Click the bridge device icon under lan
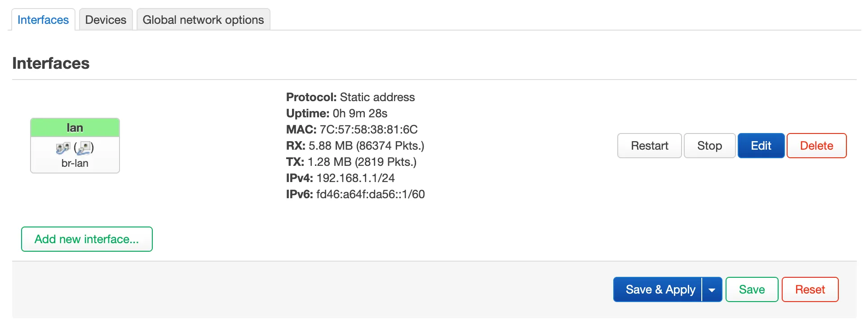The height and width of the screenshot is (329, 868). (x=63, y=148)
